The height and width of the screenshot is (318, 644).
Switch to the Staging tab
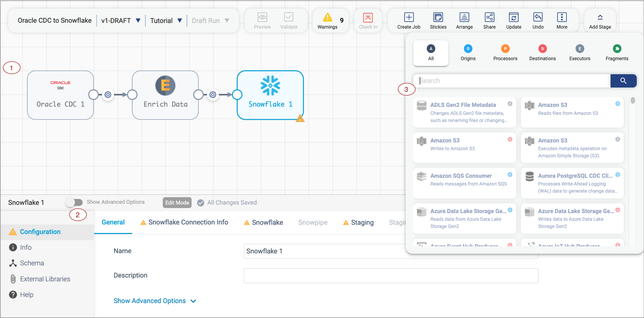[x=358, y=222]
